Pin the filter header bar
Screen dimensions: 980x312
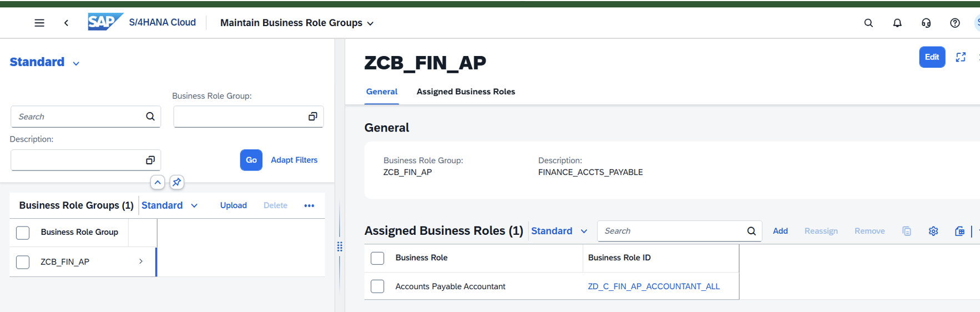[x=177, y=182]
